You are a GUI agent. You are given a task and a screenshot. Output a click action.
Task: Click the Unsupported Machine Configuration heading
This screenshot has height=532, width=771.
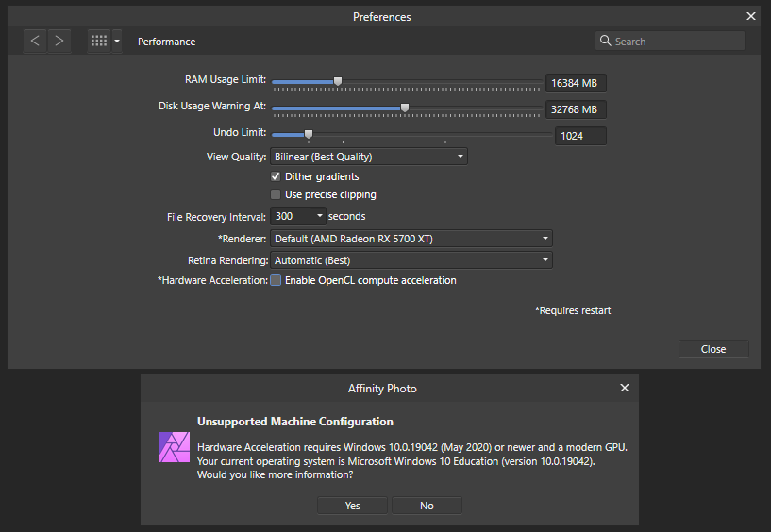point(295,422)
